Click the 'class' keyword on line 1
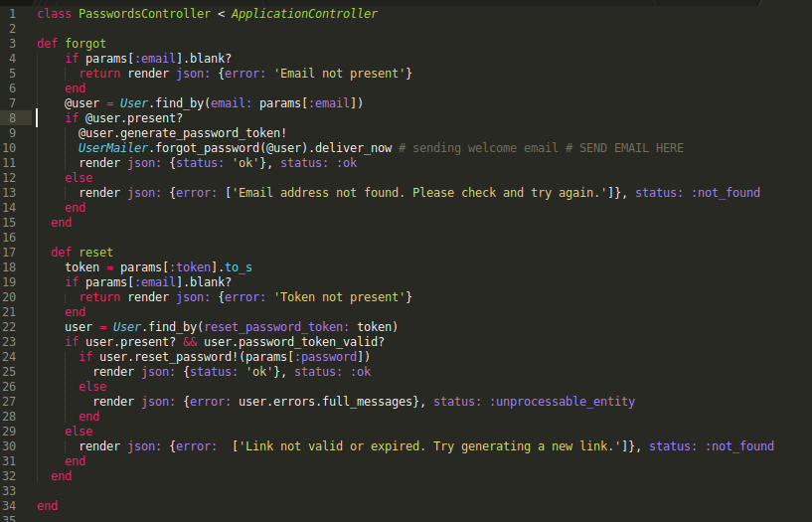 click(x=55, y=14)
